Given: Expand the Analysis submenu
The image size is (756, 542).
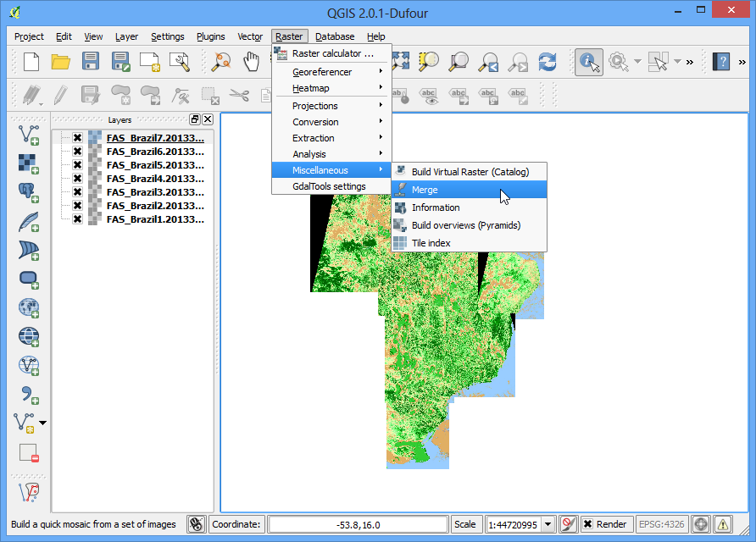Looking at the screenshot, I should pyautogui.click(x=331, y=154).
